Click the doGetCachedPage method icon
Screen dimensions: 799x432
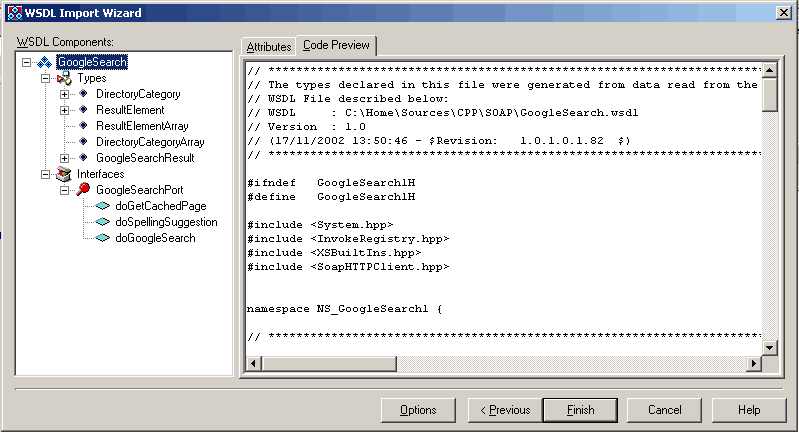(102, 206)
